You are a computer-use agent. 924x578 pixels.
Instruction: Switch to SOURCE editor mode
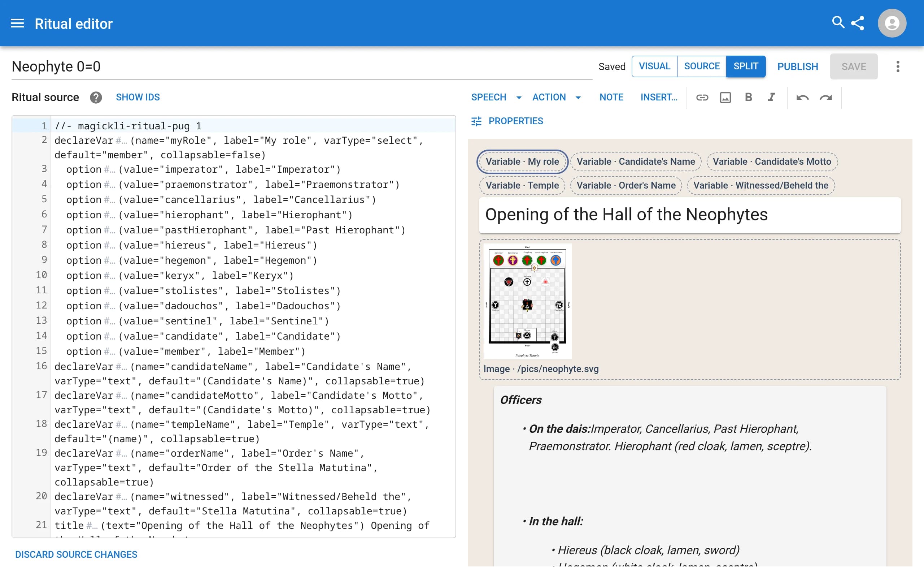click(702, 66)
